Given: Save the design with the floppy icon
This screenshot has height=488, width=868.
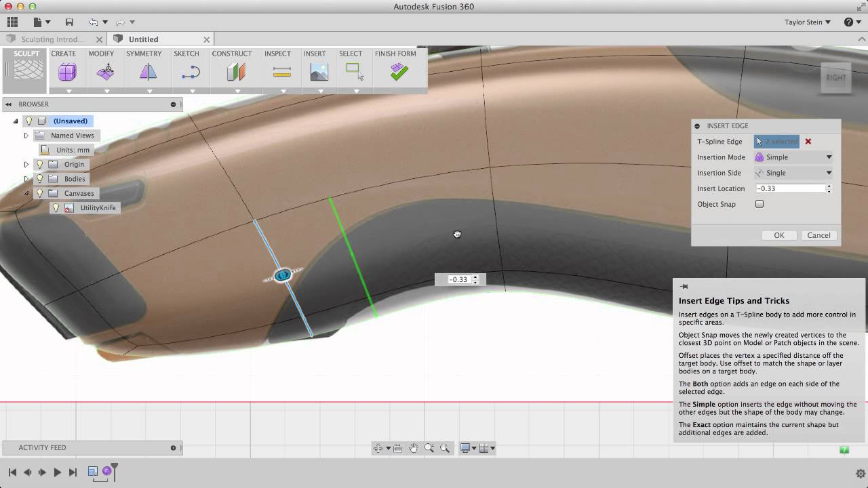Looking at the screenshot, I should point(69,22).
